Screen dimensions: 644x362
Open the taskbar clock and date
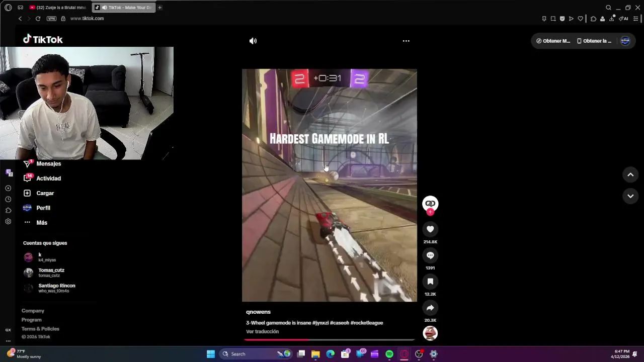pyautogui.click(x=620, y=354)
